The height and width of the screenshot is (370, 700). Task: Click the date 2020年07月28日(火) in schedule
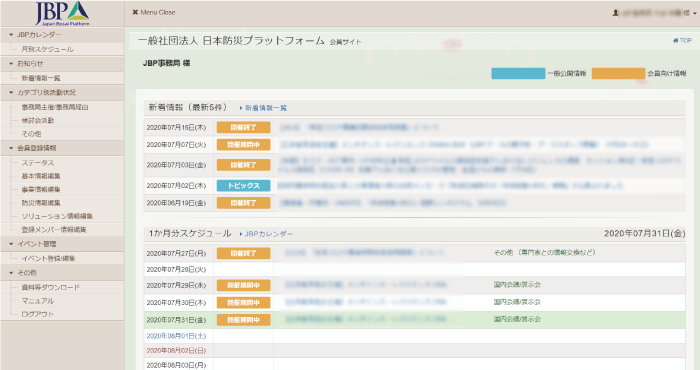click(x=176, y=270)
